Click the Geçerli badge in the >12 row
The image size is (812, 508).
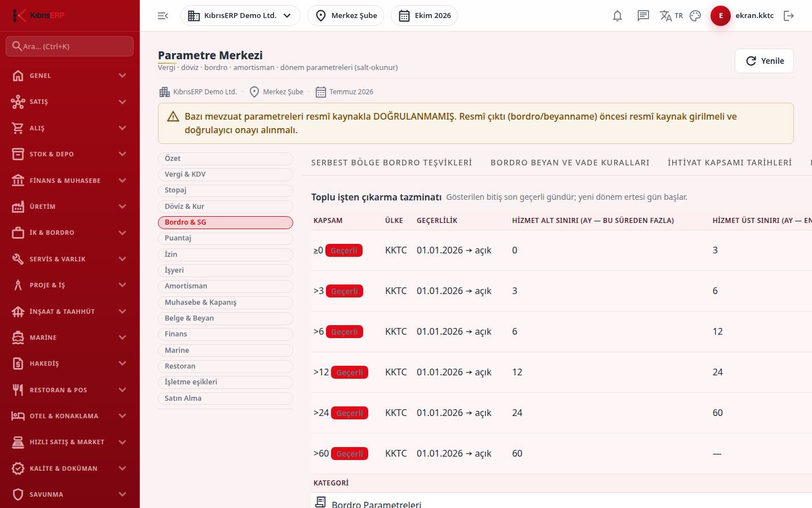click(x=350, y=373)
